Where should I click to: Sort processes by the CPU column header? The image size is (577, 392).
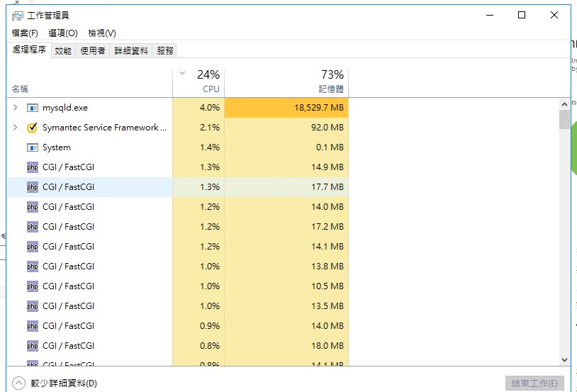211,89
